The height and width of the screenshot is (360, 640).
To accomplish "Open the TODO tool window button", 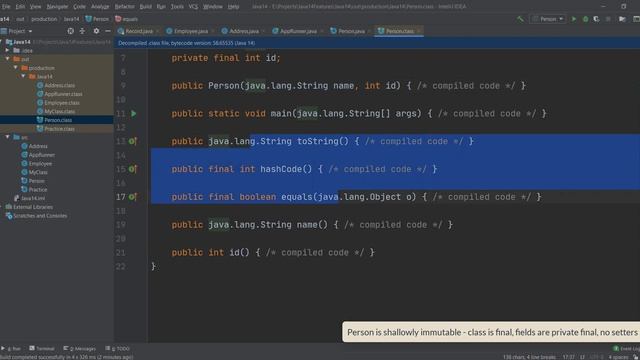I will [118, 349].
